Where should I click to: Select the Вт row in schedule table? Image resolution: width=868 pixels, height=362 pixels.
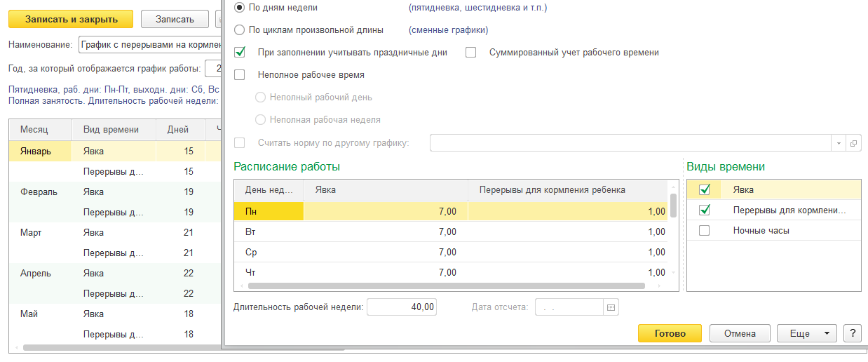[450, 232]
